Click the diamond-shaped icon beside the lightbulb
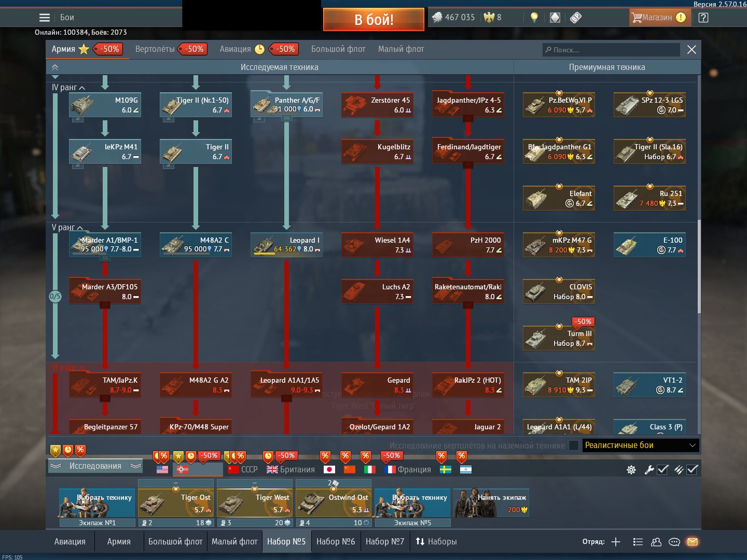The image size is (747, 560). 555,18
